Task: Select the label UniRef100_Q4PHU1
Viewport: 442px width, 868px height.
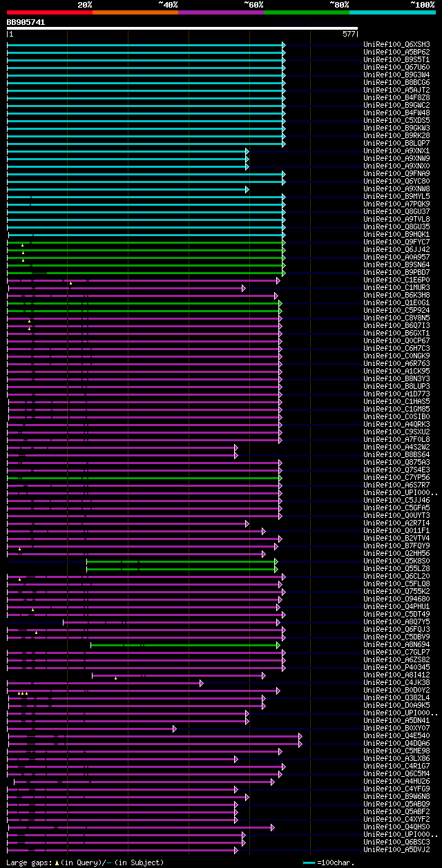Action: pyautogui.click(x=396, y=606)
